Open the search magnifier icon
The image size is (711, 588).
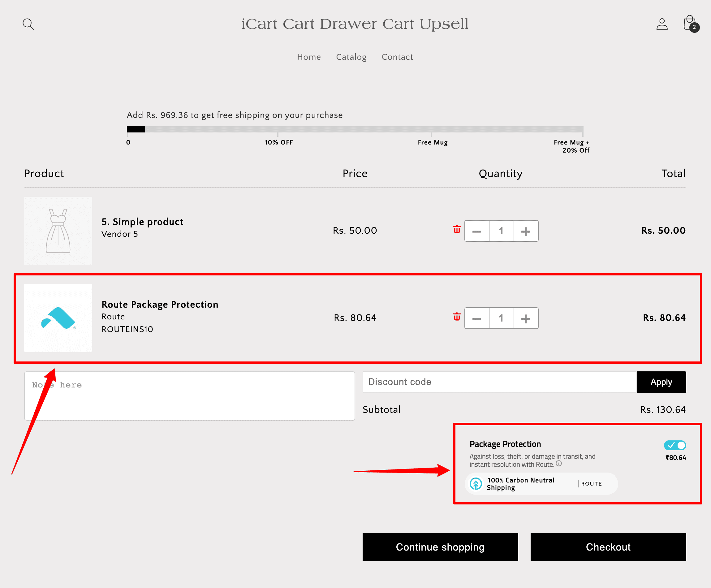coord(28,24)
